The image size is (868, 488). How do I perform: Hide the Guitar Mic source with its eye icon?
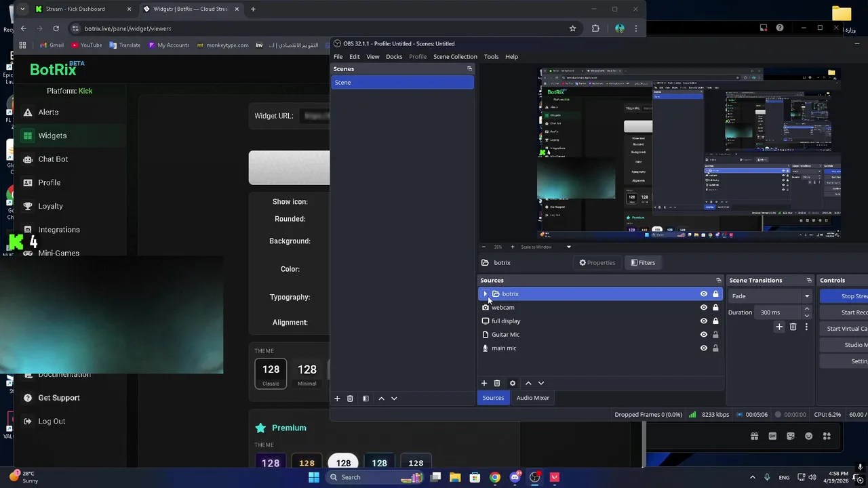pos(704,334)
